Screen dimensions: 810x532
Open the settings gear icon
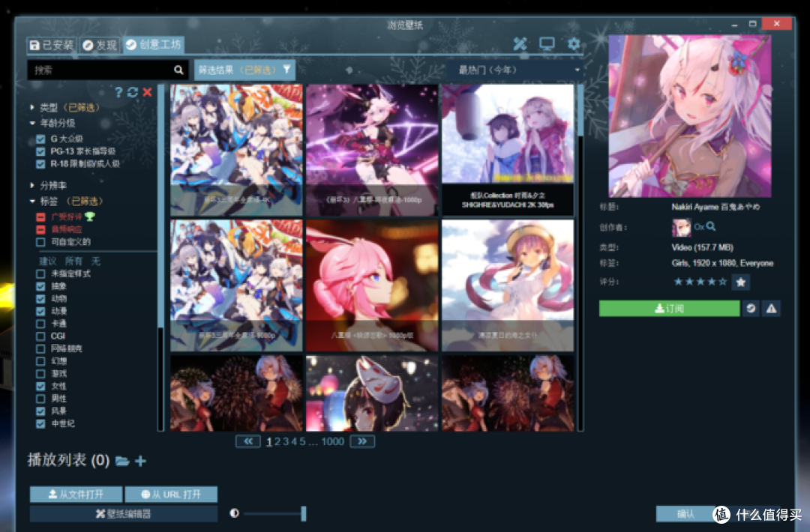(574, 44)
